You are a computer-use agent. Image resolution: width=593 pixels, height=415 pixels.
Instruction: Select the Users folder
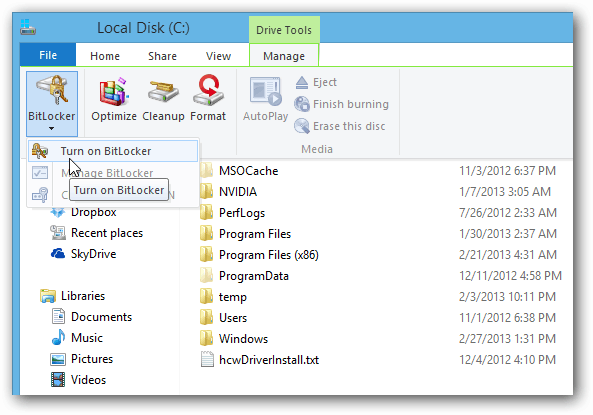[x=233, y=318]
